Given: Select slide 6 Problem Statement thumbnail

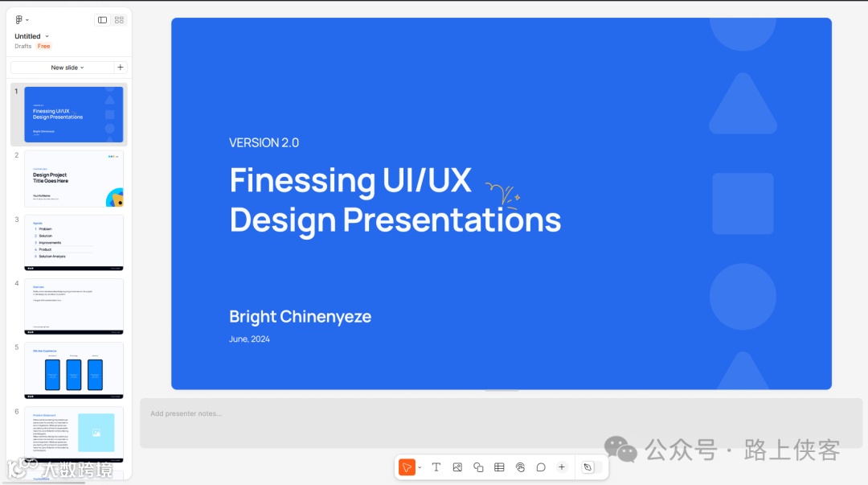Looking at the screenshot, I should point(74,434).
